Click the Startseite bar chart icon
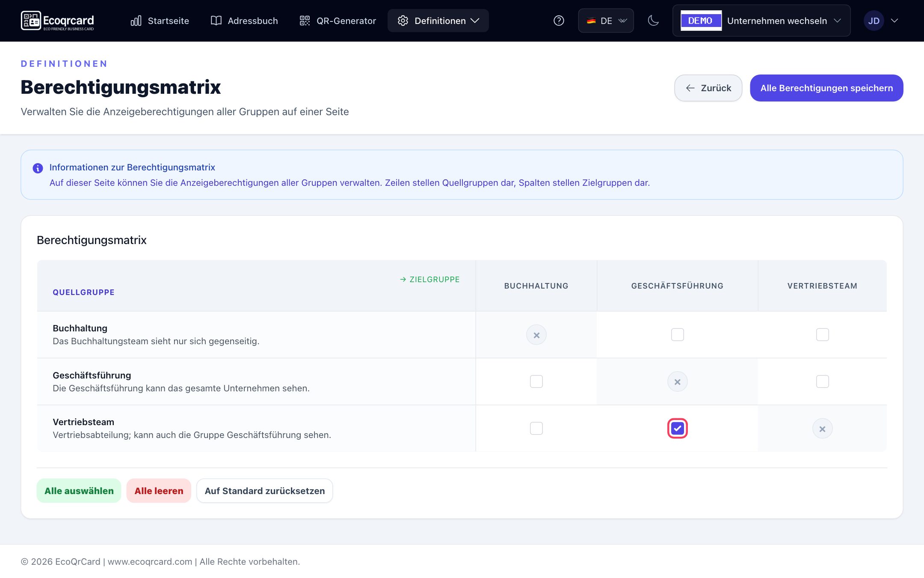Image resolution: width=924 pixels, height=578 pixels. [x=136, y=21]
